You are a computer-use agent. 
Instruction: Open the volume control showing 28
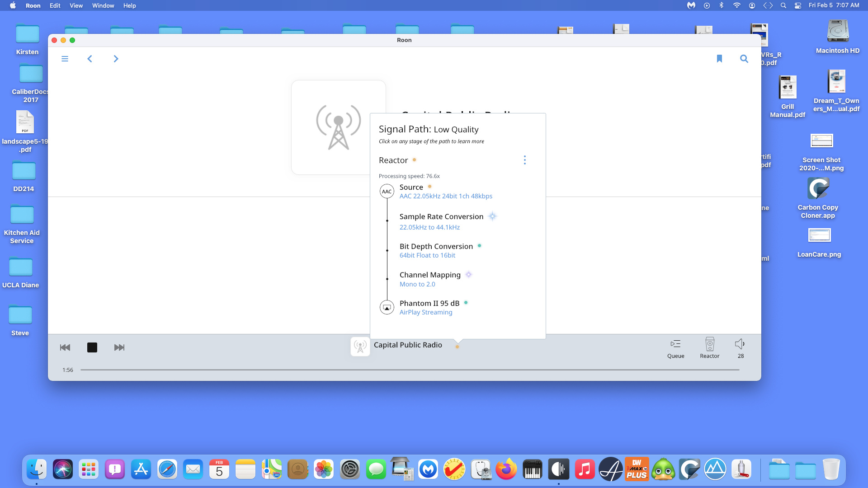pos(740,348)
